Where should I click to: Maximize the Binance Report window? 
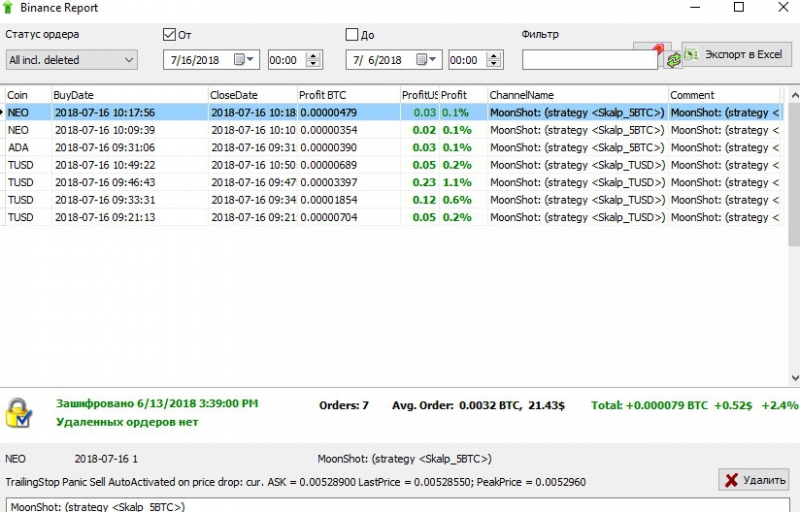pyautogui.click(x=739, y=7)
